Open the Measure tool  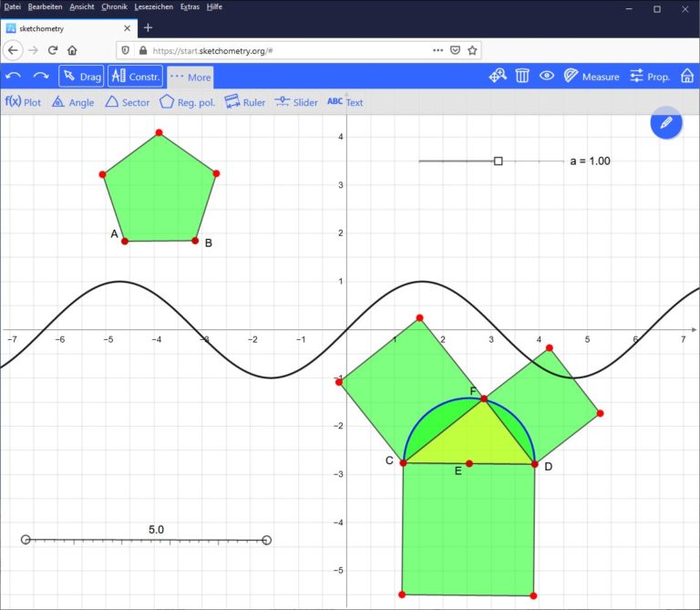[x=591, y=77]
